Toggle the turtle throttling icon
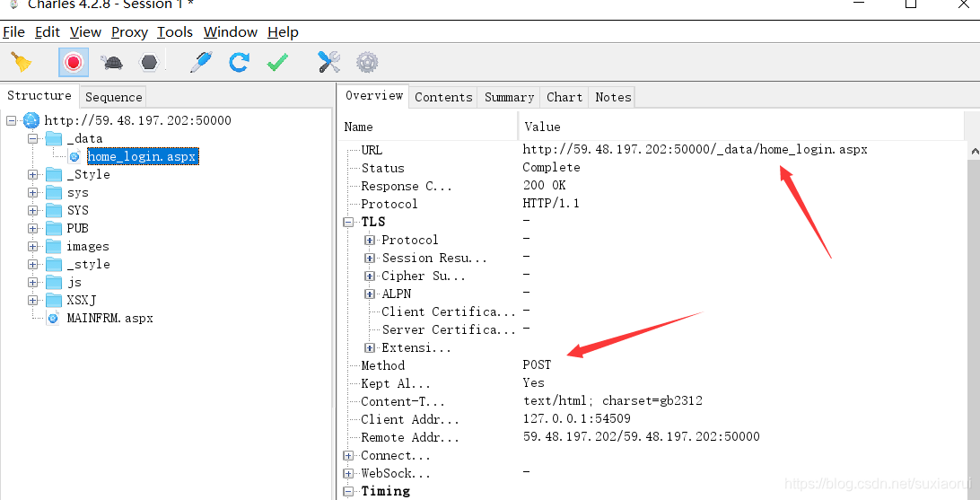 (111, 63)
